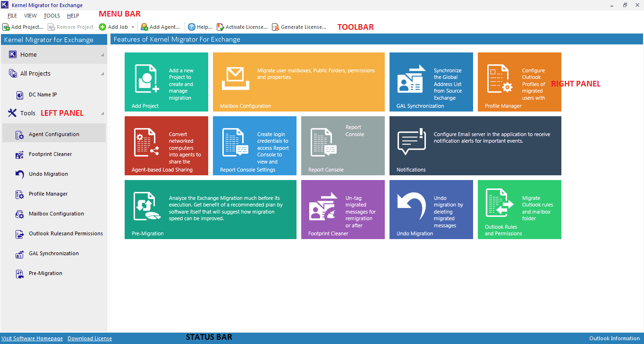Click the Help question mark icon
Screen dimensions: 644x344
coord(192,27)
